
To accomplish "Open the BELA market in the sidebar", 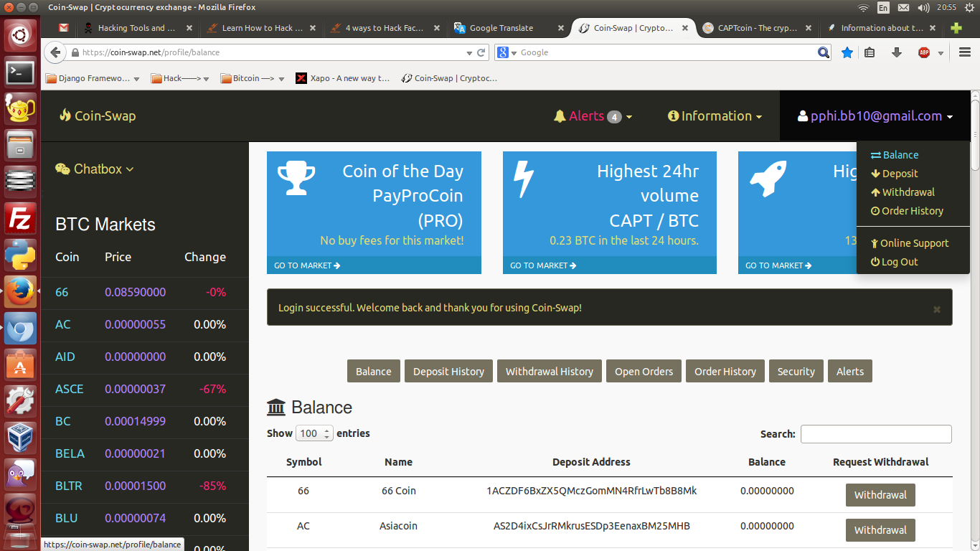I will (70, 453).
